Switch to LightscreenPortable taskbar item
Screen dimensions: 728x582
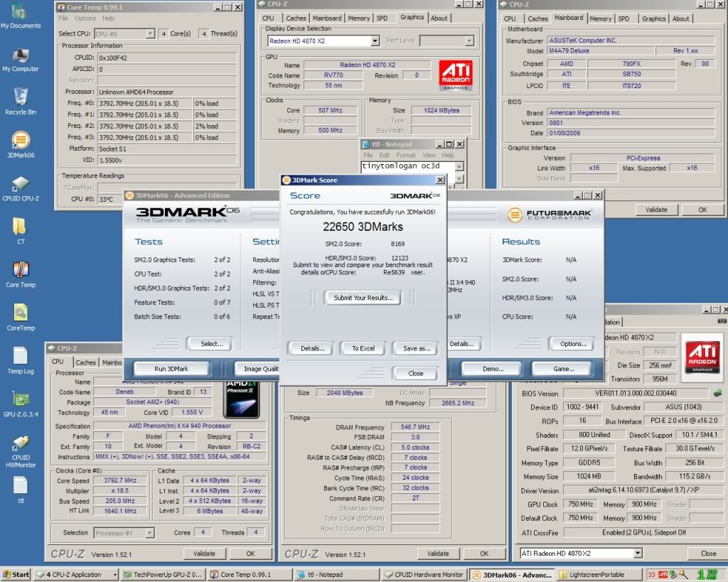[x=599, y=575]
